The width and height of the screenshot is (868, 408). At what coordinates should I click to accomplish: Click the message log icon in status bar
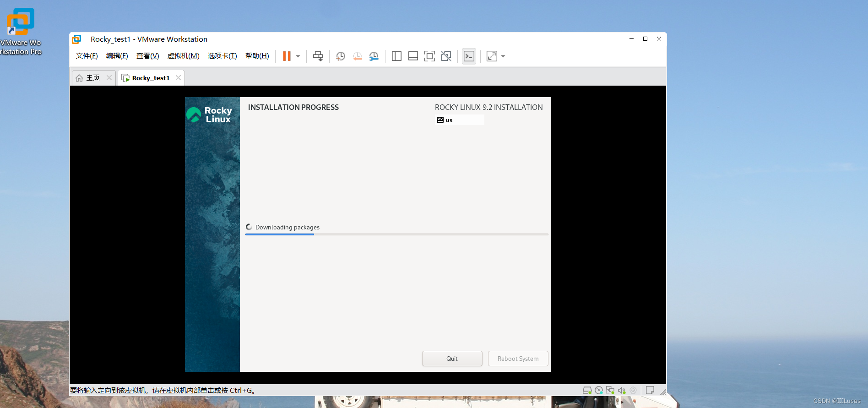click(x=650, y=391)
